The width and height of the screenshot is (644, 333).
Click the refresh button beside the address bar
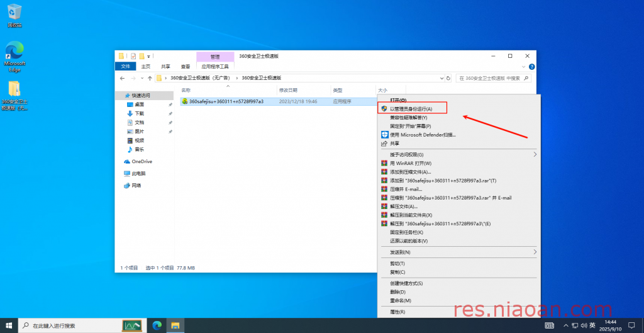448,78
